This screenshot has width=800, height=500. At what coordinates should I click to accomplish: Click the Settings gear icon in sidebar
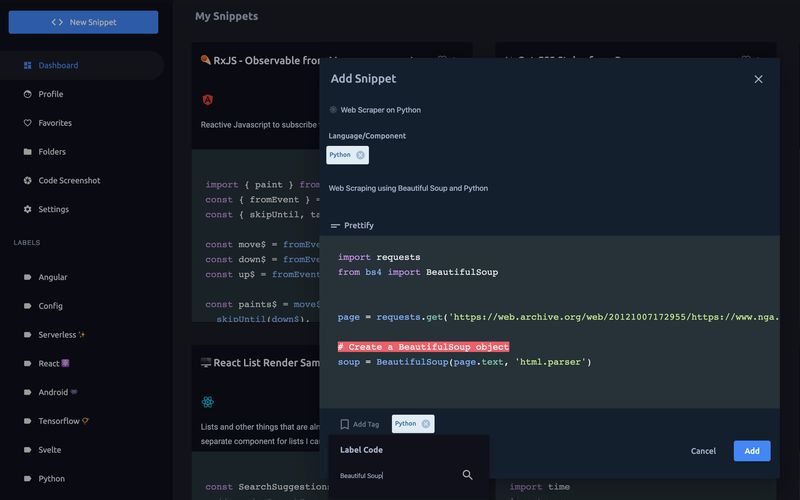pyautogui.click(x=28, y=210)
